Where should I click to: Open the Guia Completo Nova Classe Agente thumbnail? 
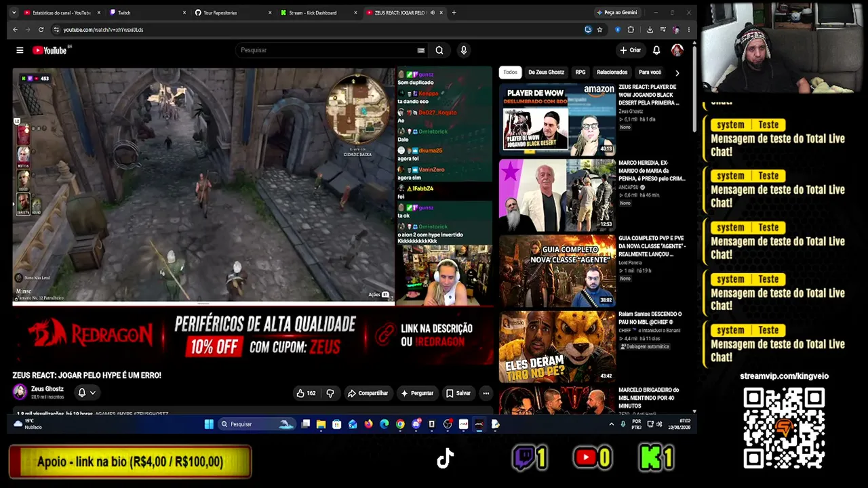[x=557, y=270]
